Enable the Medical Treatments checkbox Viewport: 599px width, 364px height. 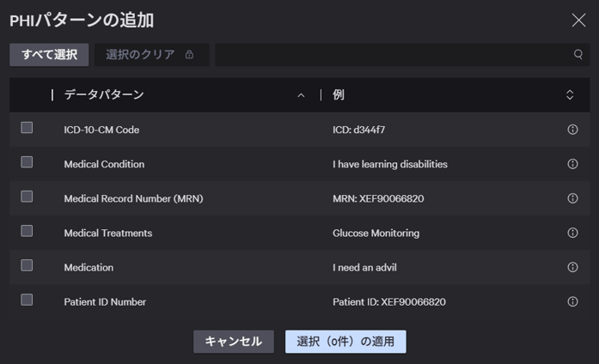(x=27, y=230)
